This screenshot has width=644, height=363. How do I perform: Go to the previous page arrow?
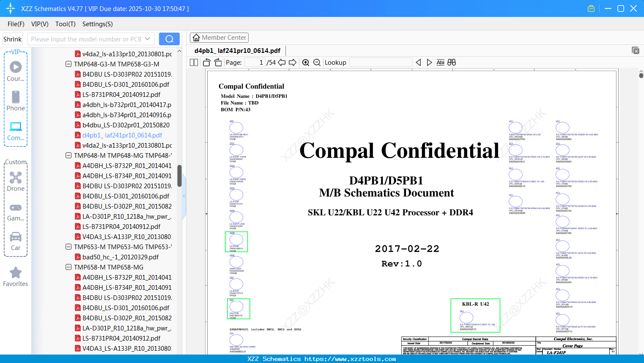tap(282, 62)
